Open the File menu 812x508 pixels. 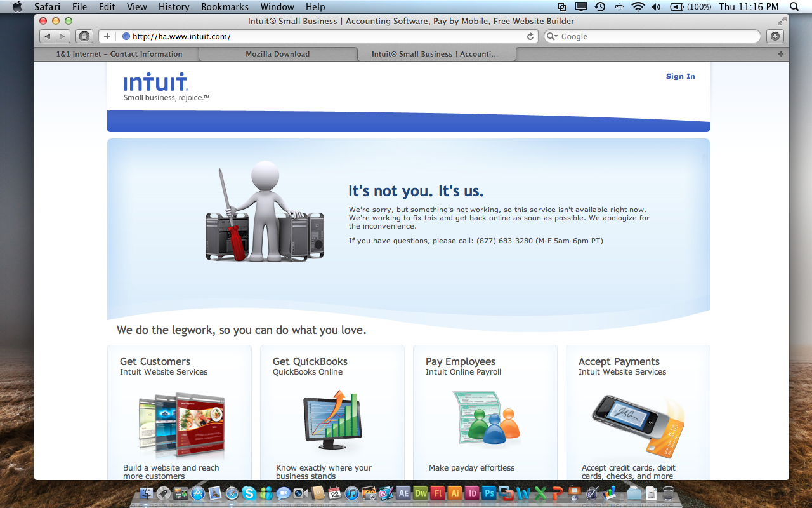(80, 7)
